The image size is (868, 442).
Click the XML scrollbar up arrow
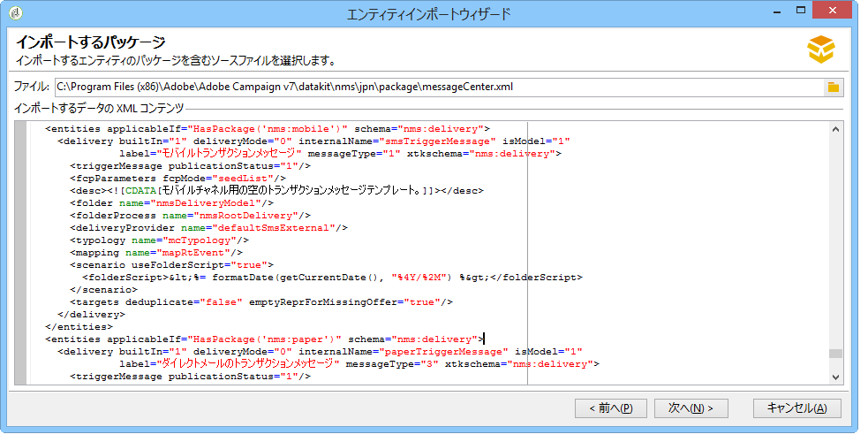point(836,129)
